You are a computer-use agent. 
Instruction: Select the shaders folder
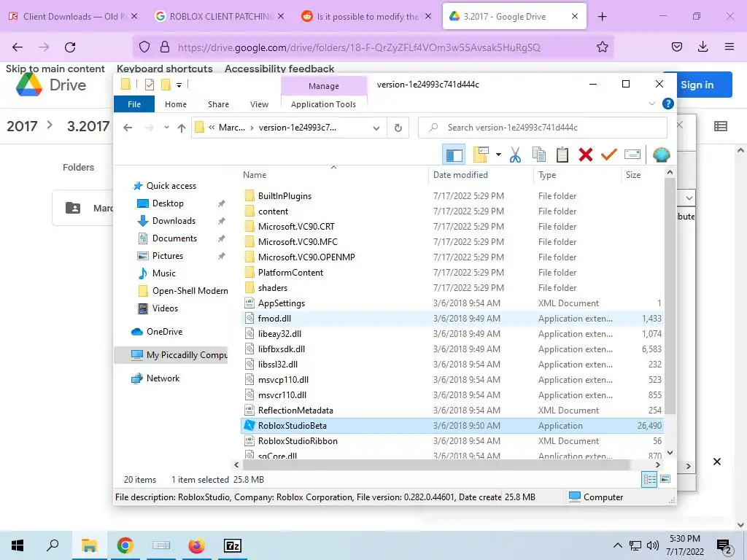coord(273,287)
